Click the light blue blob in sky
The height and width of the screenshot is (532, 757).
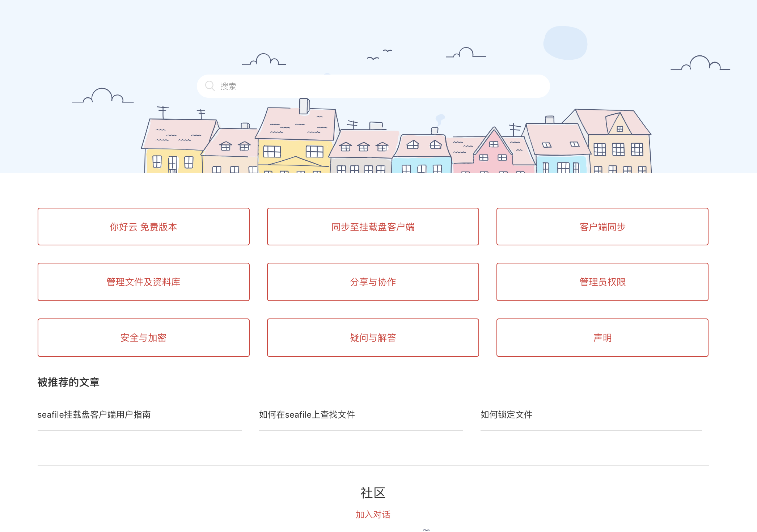click(565, 43)
